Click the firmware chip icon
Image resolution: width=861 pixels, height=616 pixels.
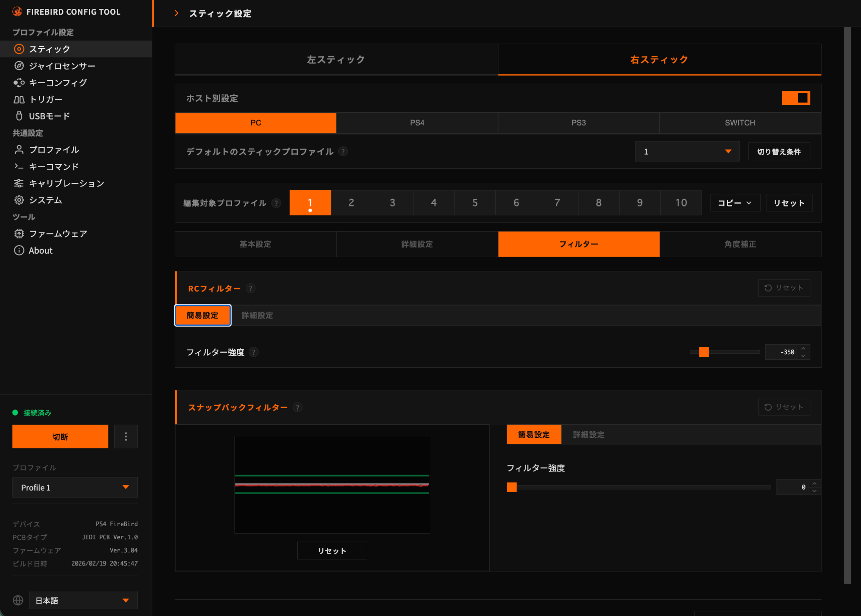pyautogui.click(x=19, y=234)
